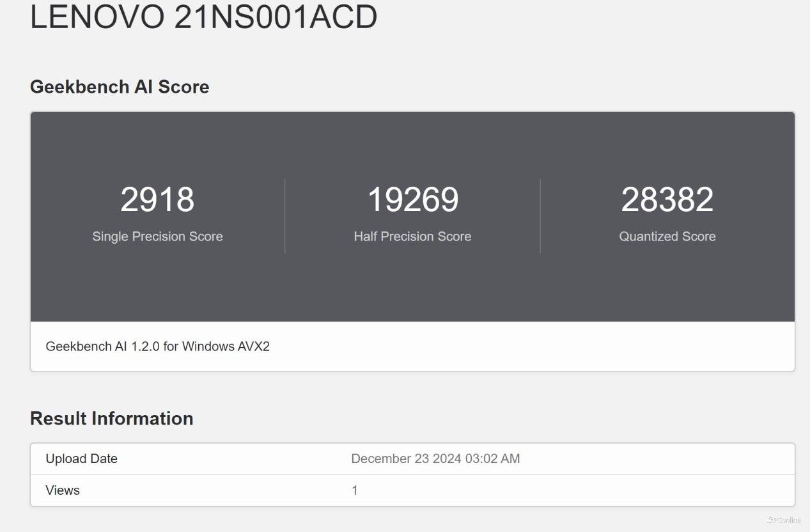Click the Result Information heading

pyautogui.click(x=111, y=418)
